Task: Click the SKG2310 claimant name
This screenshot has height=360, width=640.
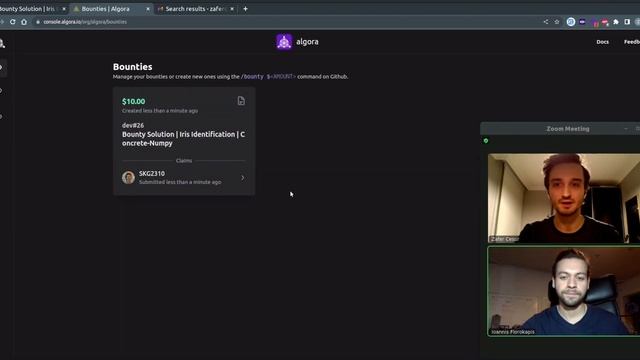Action: tap(152, 173)
